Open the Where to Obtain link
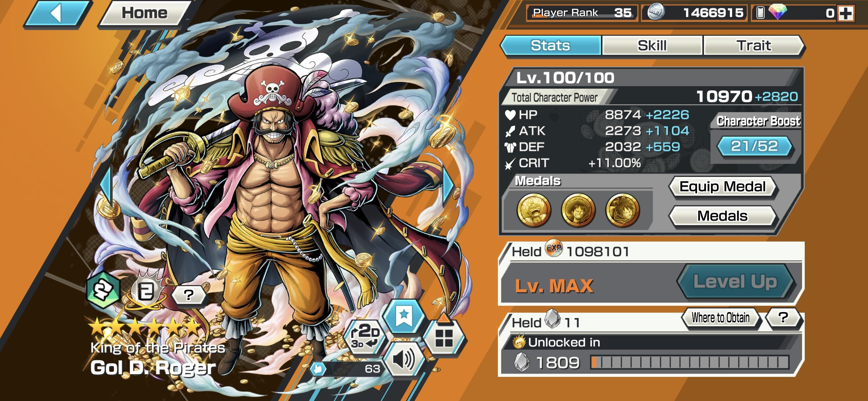The width and height of the screenshot is (868, 401). click(721, 318)
